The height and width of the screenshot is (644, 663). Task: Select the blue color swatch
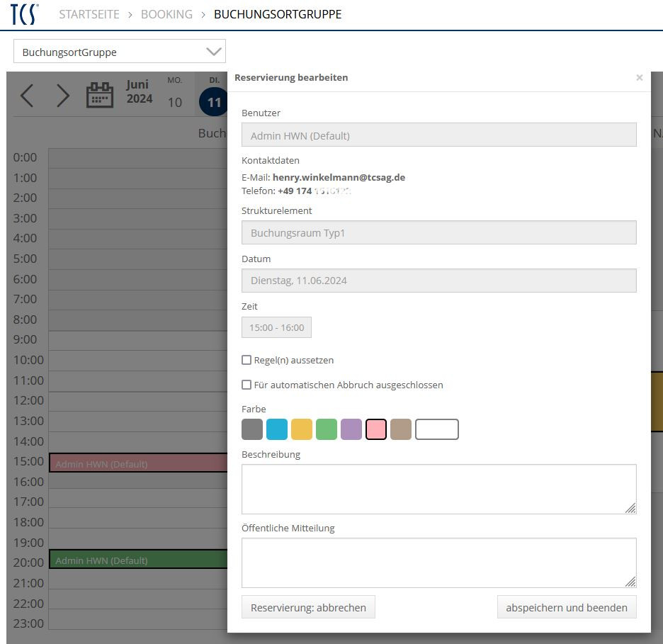point(277,429)
